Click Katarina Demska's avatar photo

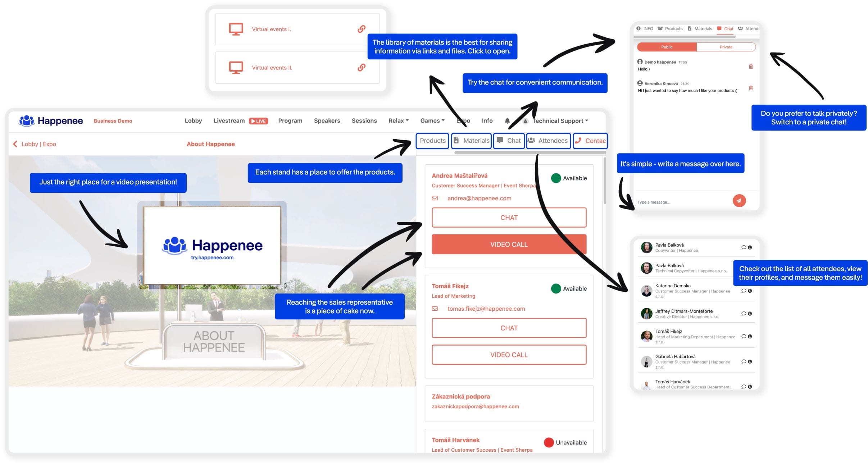(646, 291)
